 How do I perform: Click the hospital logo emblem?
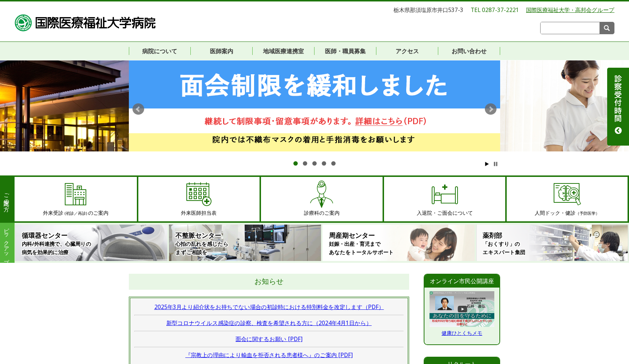pyautogui.click(x=23, y=23)
